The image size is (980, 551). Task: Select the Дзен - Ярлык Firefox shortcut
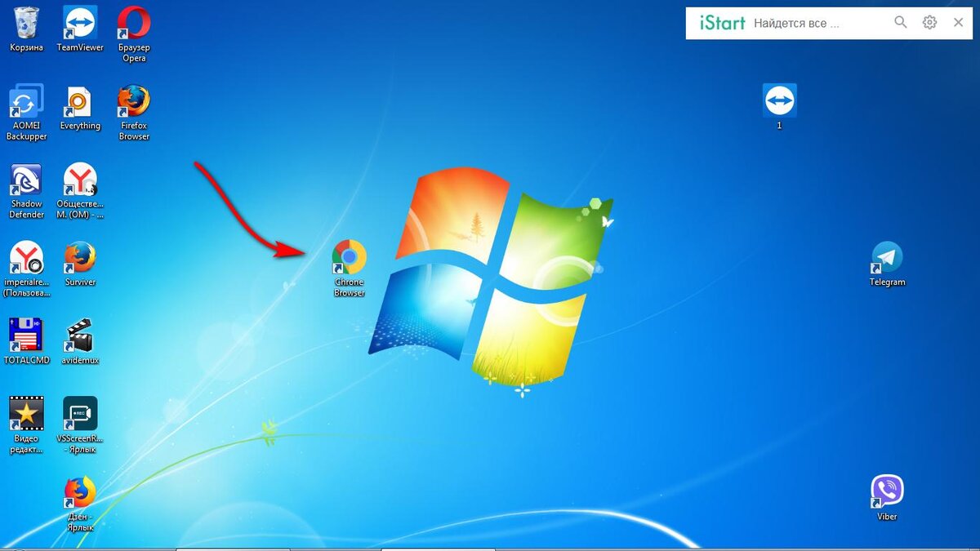[x=80, y=504]
